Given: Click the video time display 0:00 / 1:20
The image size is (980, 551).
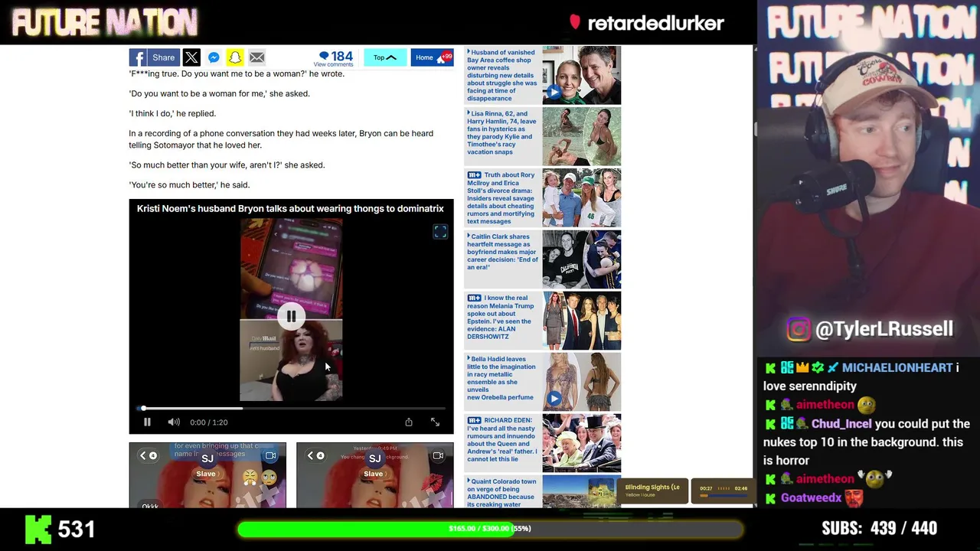Looking at the screenshot, I should pyautogui.click(x=209, y=422).
